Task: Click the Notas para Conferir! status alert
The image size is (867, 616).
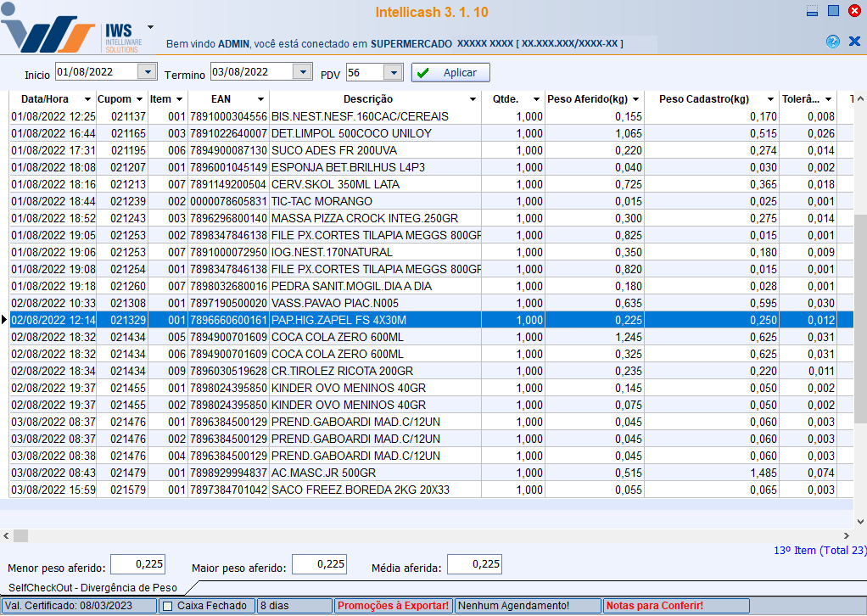Action: pyautogui.click(x=654, y=606)
